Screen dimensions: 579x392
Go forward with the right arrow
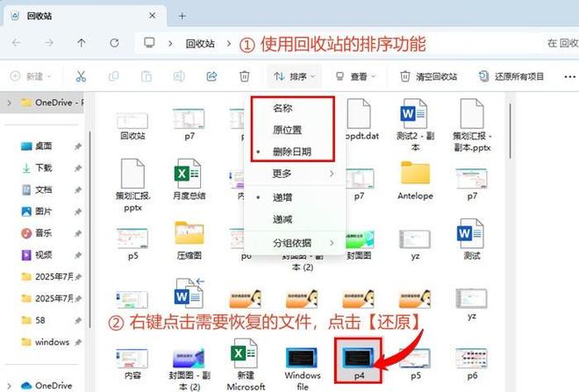pos(49,43)
